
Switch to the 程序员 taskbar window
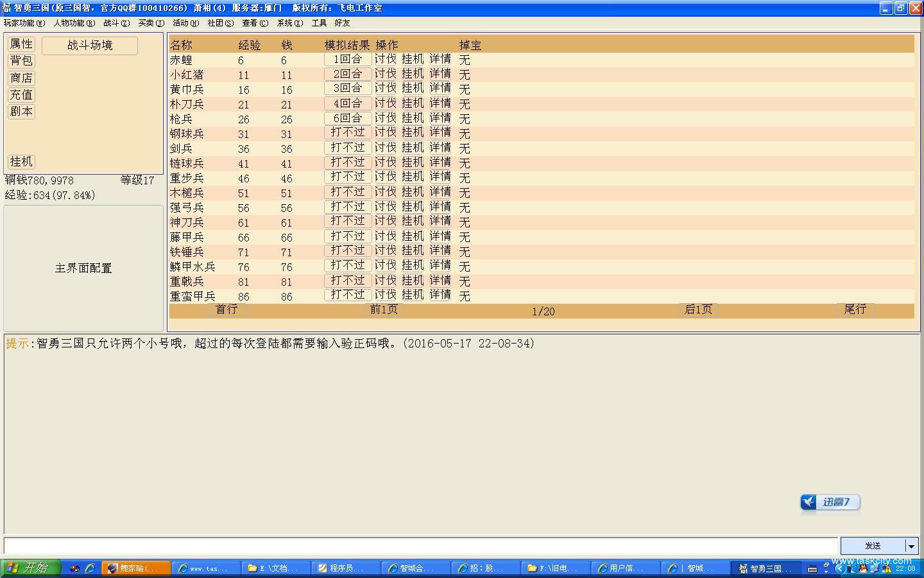tap(345, 568)
